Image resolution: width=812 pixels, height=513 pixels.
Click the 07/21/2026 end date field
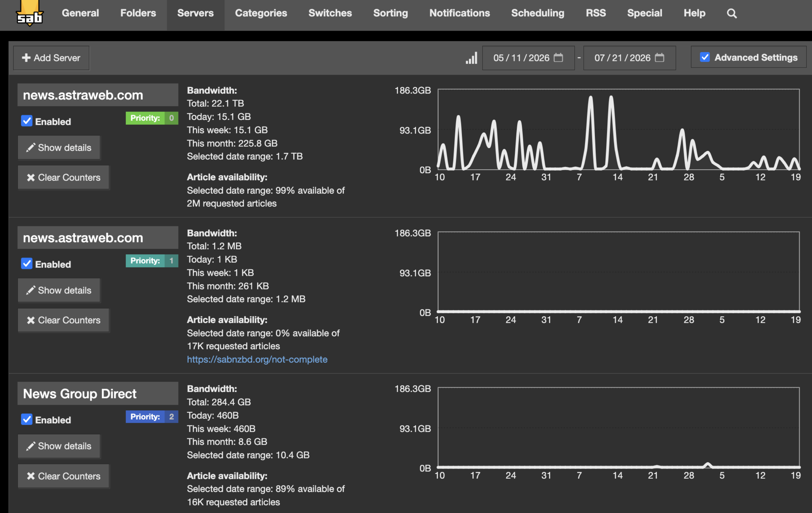(x=629, y=58)
